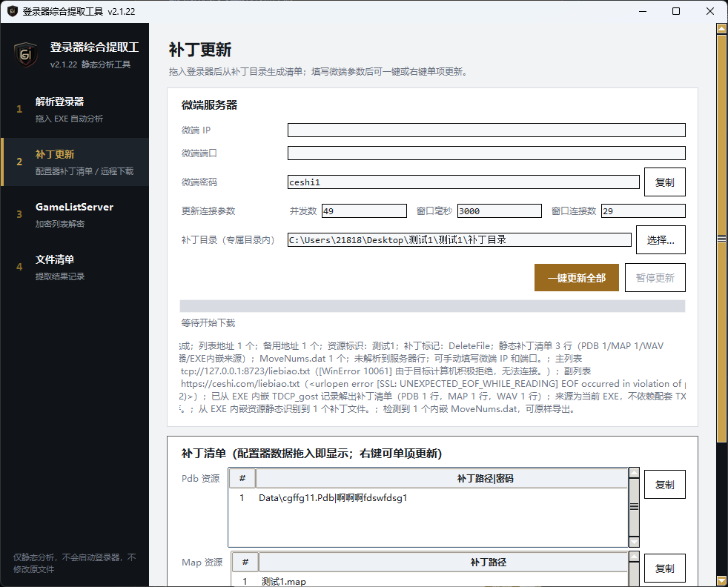Viewport: 728px width, 587px height.
Task: Edit the 并发数 value 49
Action: 364,210
